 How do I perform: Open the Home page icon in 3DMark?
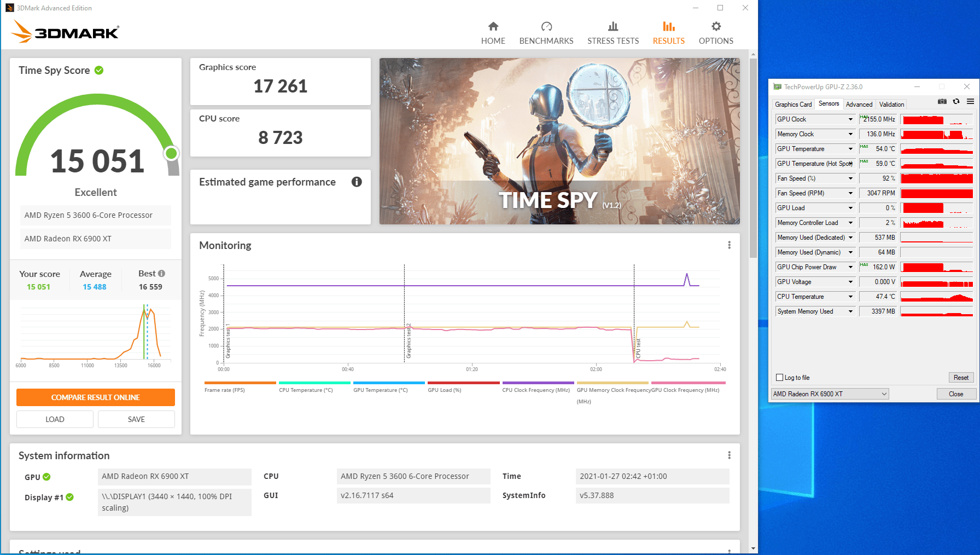pyautogui.click(x=493, y=26)
